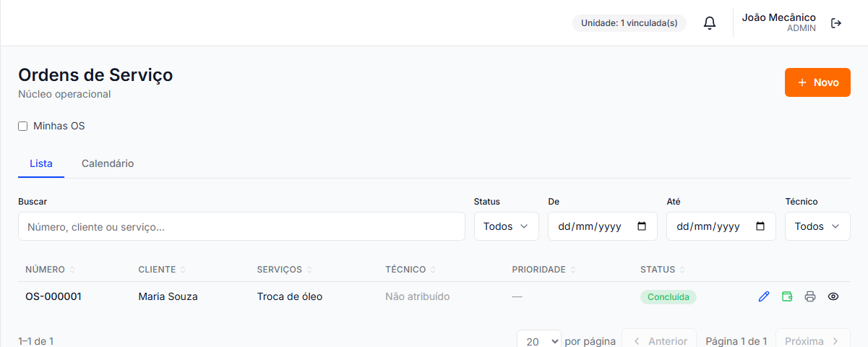Switch to the Calendário tab
Viewport: 868px width, 347px height.
[108, 163]
